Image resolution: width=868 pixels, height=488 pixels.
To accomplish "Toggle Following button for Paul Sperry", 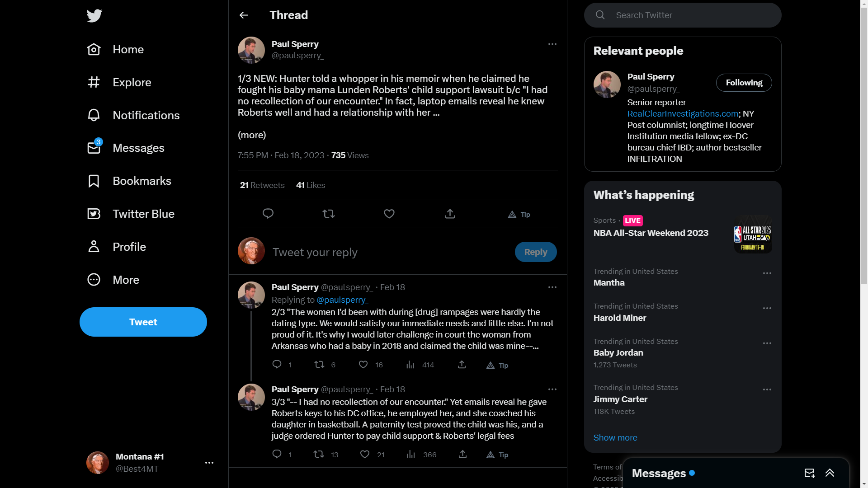I will click(x=744, y=83).
